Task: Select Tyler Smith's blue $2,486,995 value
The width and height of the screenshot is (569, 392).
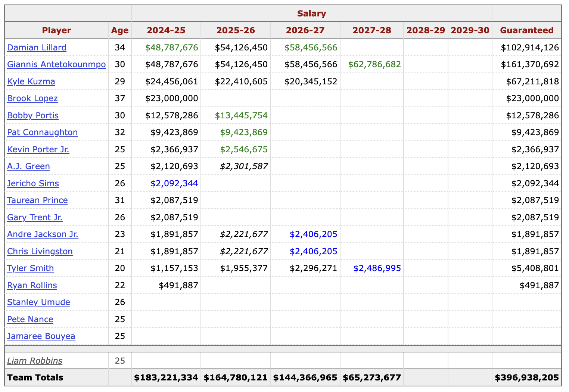Action: tap(377, 268)
